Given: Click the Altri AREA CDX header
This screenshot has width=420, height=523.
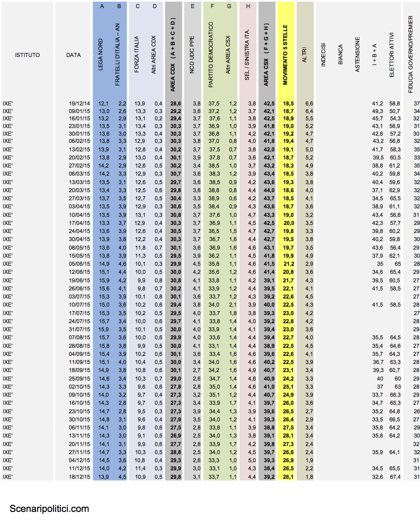Looking at the screenshot, I should click(154, 55).
